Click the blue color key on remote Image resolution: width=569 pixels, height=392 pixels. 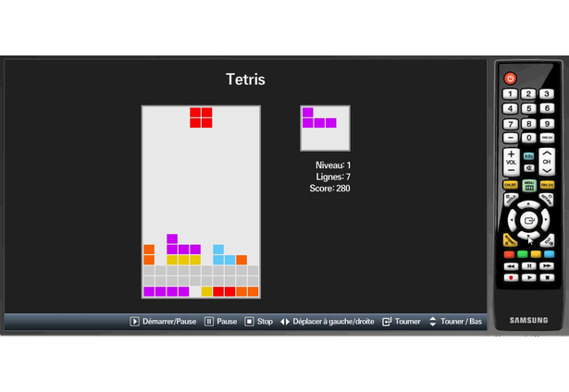549,254
